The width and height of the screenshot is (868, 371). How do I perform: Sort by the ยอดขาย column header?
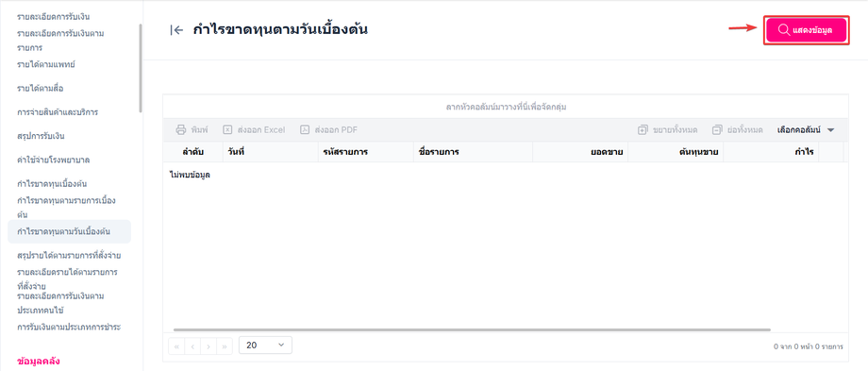coord(580,152)
